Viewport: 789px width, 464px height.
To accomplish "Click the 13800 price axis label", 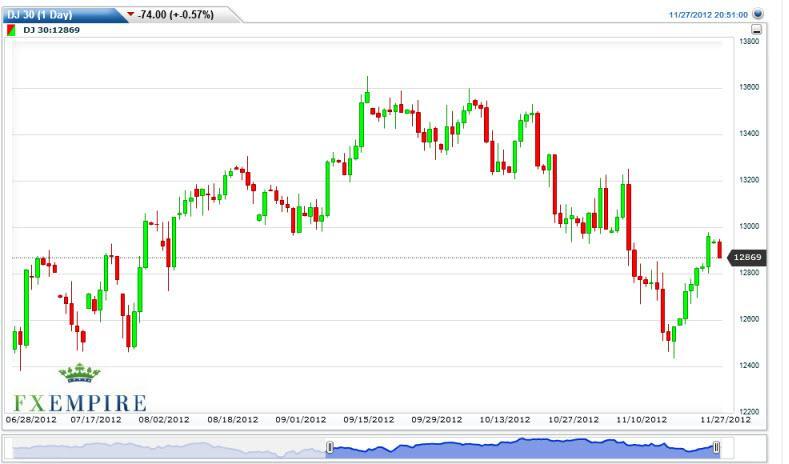I will (749, 41).
